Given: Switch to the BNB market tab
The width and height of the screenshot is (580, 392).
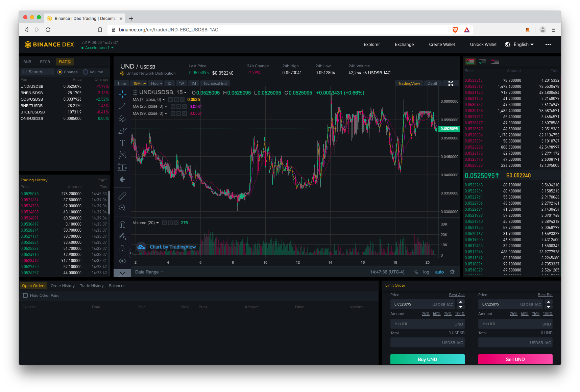Looking at the screenshot, I should (x=27, y=62).
